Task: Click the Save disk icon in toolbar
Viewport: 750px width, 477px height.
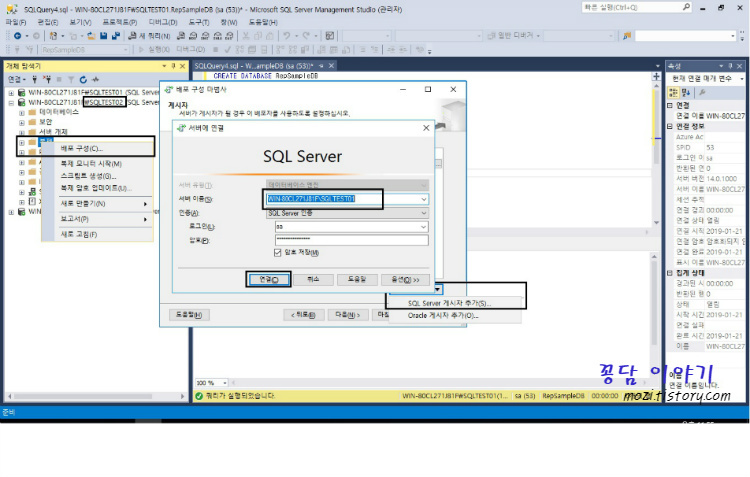Action: (103, 36)
